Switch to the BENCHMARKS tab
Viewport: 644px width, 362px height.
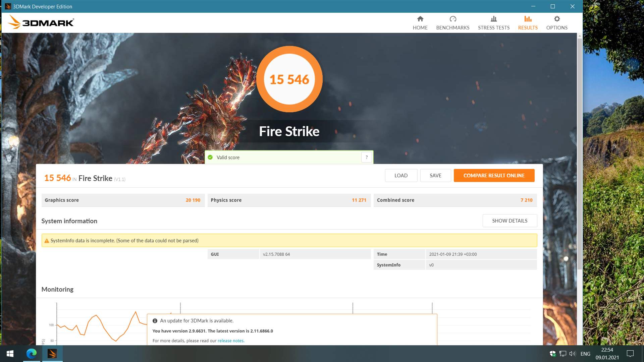click(x=452, y=23)
